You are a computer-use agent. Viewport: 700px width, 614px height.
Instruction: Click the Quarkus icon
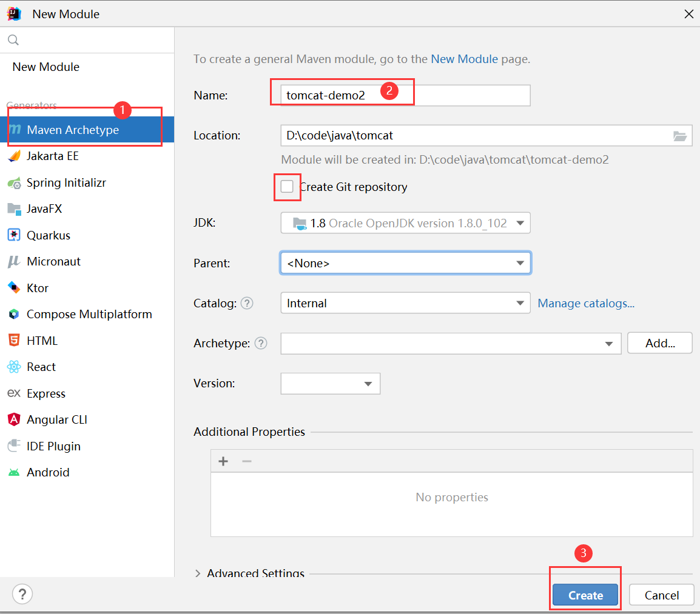(x=15, y=235)
